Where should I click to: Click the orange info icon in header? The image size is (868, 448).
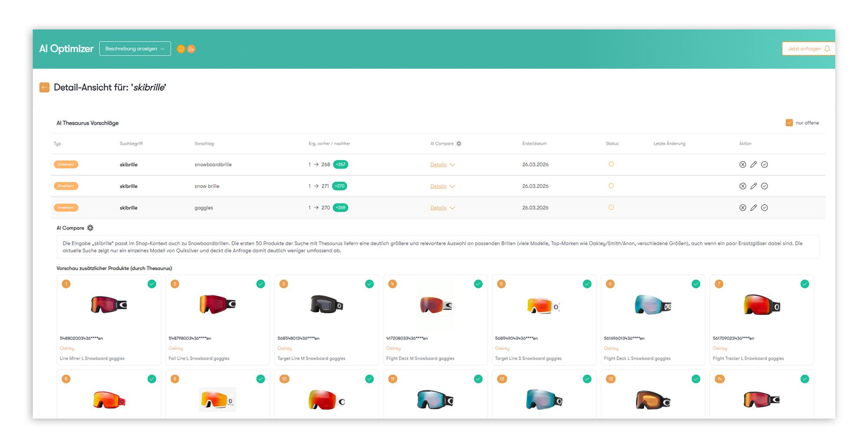(181, 49)
